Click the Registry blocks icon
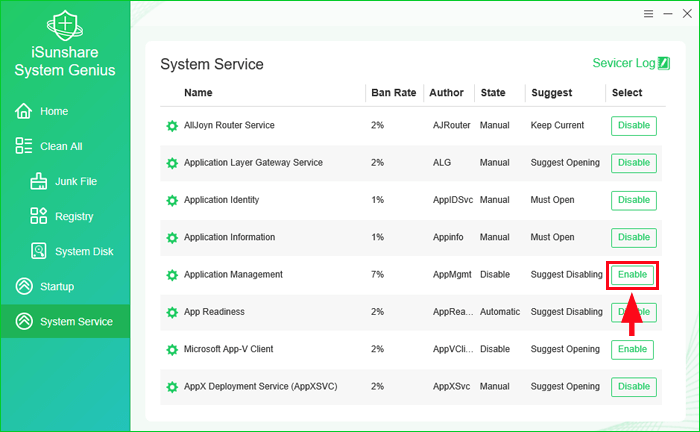The image size is (700, 432). click(38, 216)
